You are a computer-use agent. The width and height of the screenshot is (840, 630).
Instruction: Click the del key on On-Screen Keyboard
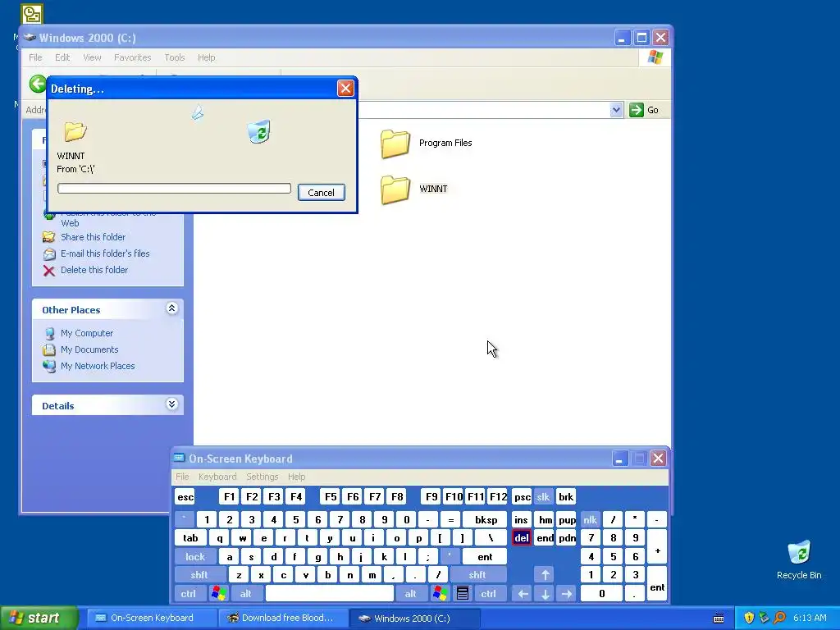[521, 538]
